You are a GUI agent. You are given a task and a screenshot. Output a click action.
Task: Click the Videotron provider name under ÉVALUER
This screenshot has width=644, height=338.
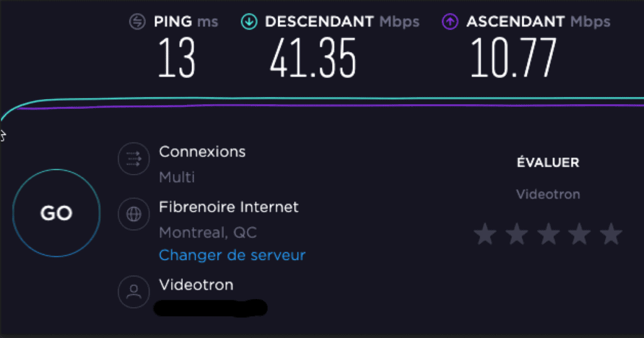(548, 194)
